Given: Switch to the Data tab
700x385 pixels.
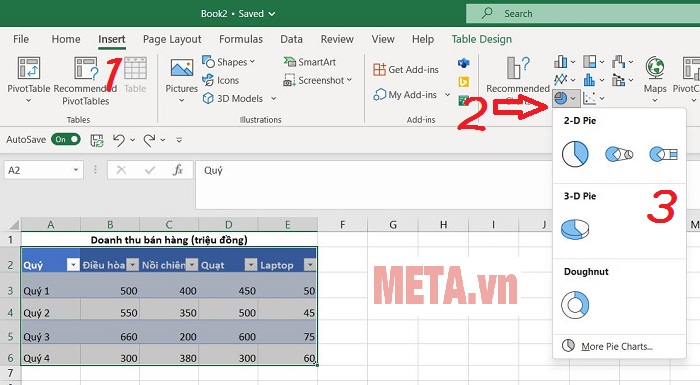Looking at the screenshot, I should (x=292, y=39).
